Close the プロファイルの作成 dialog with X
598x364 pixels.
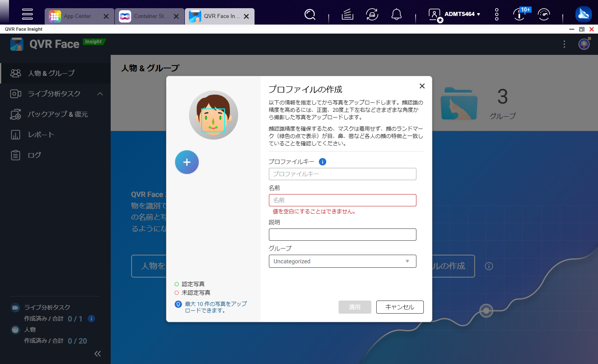[422, 86]
